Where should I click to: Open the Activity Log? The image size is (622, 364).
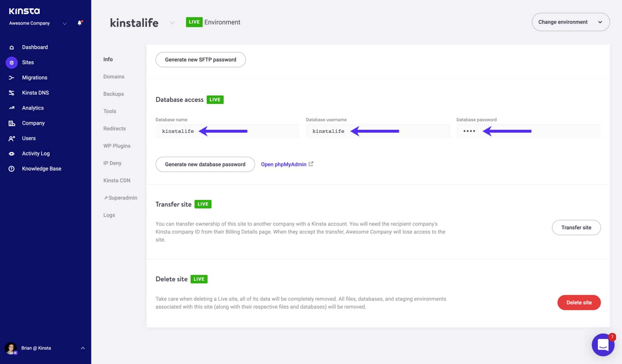coord(36,153)
